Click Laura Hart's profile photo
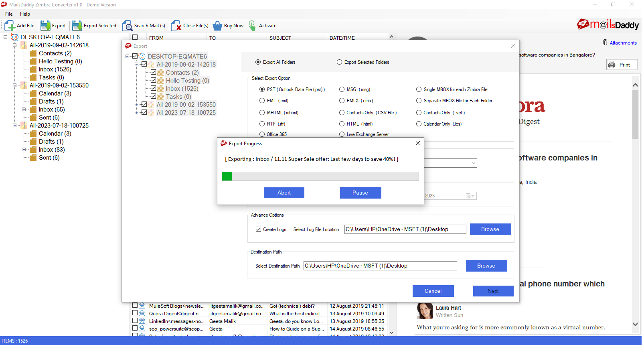Viewport: 644px width, 345px height. click(x=425, y=311)
